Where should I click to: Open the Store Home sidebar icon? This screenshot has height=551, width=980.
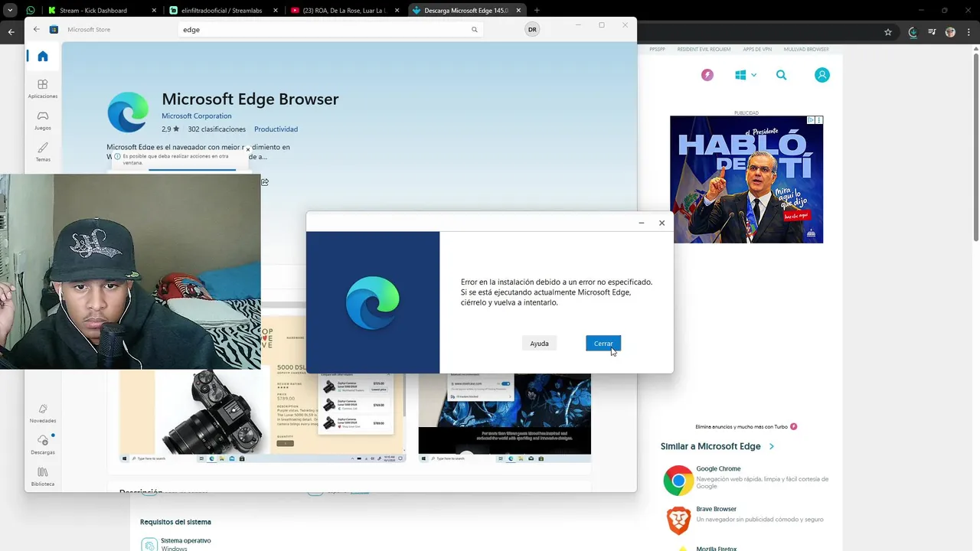(x=43, y=56)
